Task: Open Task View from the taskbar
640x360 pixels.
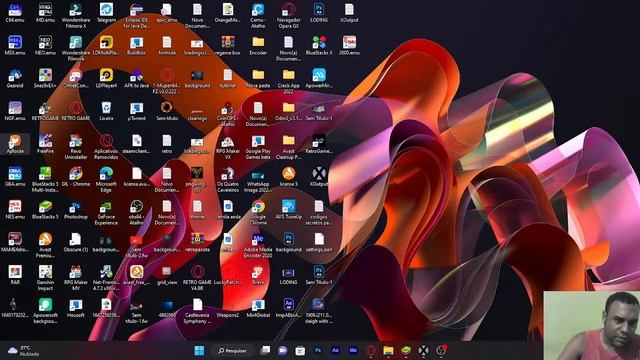Action: tap(266, 351)
